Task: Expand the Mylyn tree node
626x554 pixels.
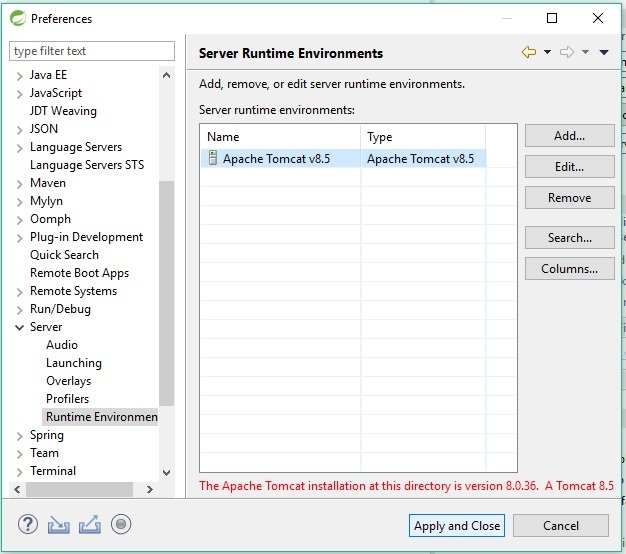Action: tap(19, 202)
